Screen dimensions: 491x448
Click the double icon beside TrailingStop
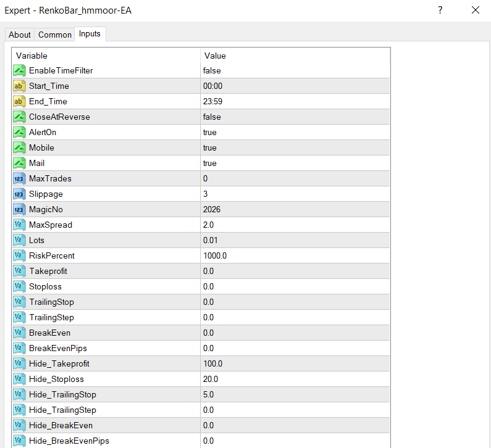pos(19,302)
